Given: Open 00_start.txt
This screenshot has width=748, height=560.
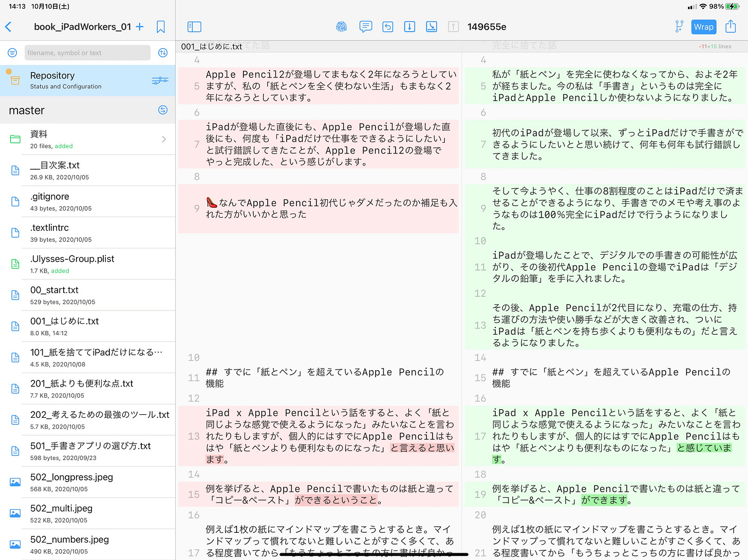Looking at the screenshot, I should click(87, 295).
